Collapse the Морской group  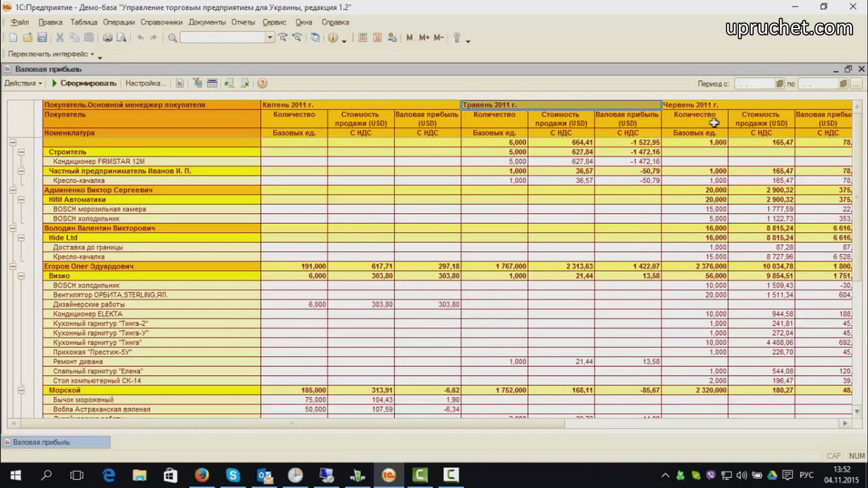21,390
